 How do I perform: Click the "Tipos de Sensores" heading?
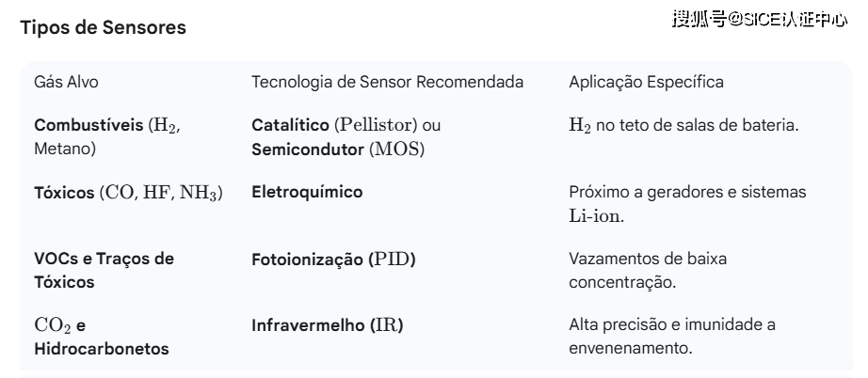pos(104,28)
